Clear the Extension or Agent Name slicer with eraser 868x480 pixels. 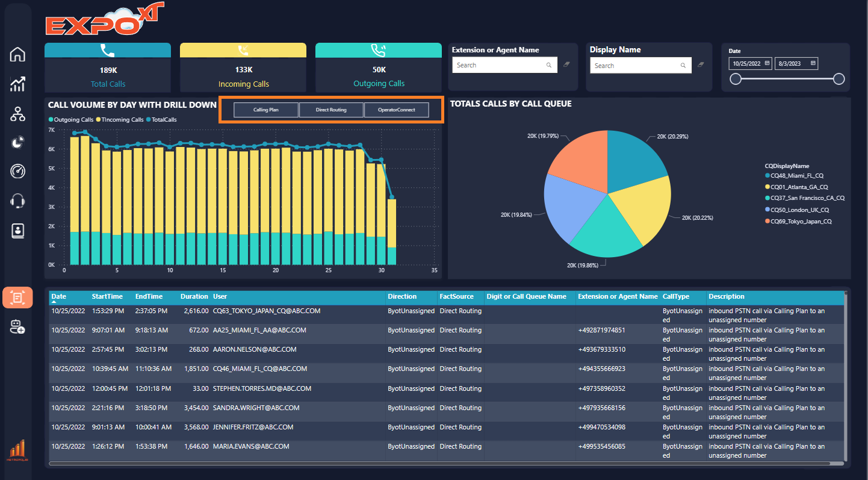pyautogui.click(x=566, y=64)
